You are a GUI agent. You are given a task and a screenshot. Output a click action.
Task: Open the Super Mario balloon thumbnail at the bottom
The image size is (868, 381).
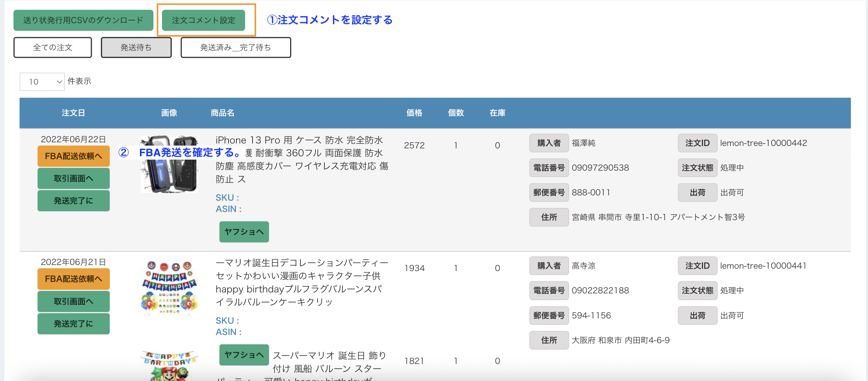pyautogui.click(x=169, y=366)
